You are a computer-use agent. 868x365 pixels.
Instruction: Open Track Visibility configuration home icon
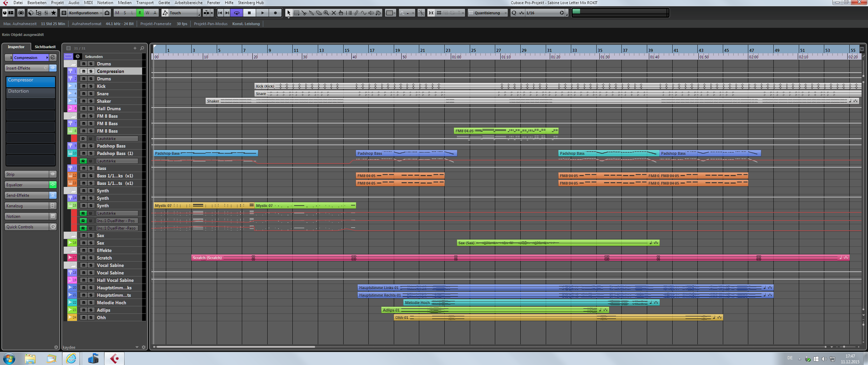tap(107, 13)
